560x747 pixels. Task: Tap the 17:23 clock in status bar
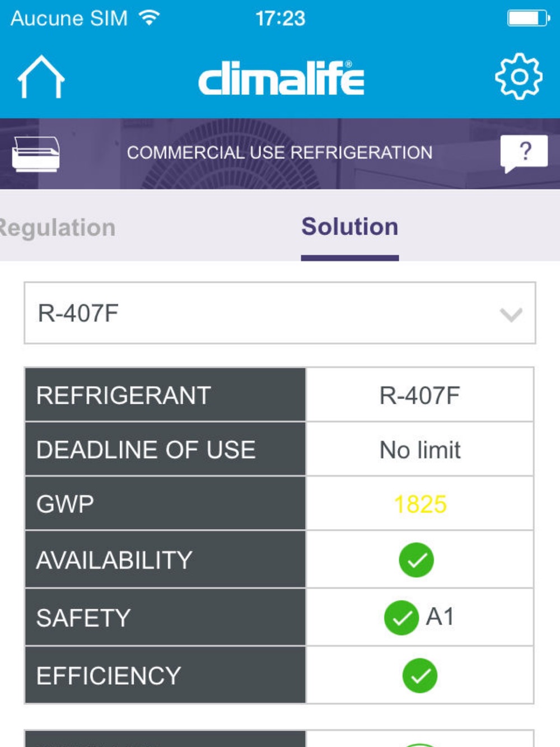(281, 18)
